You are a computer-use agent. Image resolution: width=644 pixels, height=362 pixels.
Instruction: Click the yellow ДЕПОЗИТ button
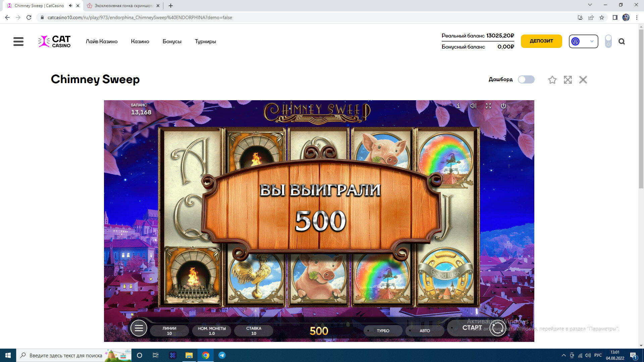(541, 41)
